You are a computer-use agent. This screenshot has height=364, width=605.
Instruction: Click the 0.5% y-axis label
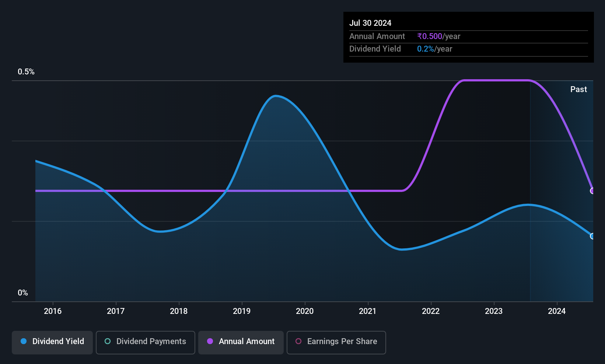coord(26,72)
